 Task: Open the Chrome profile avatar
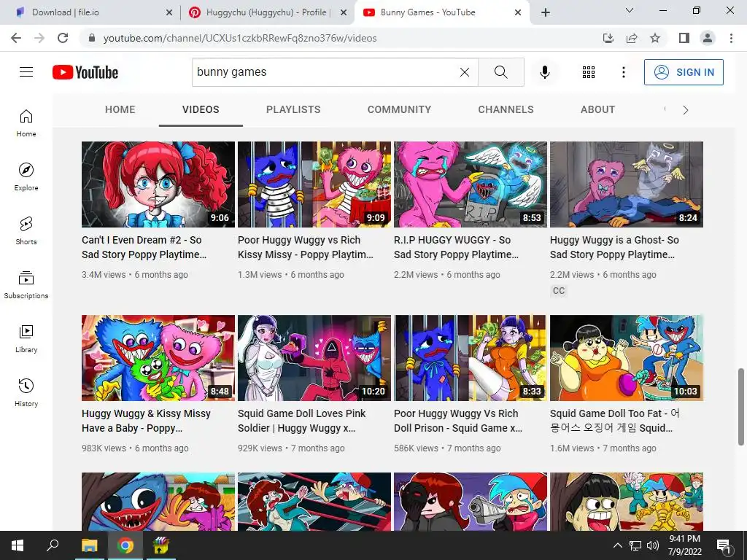[708, 38]
